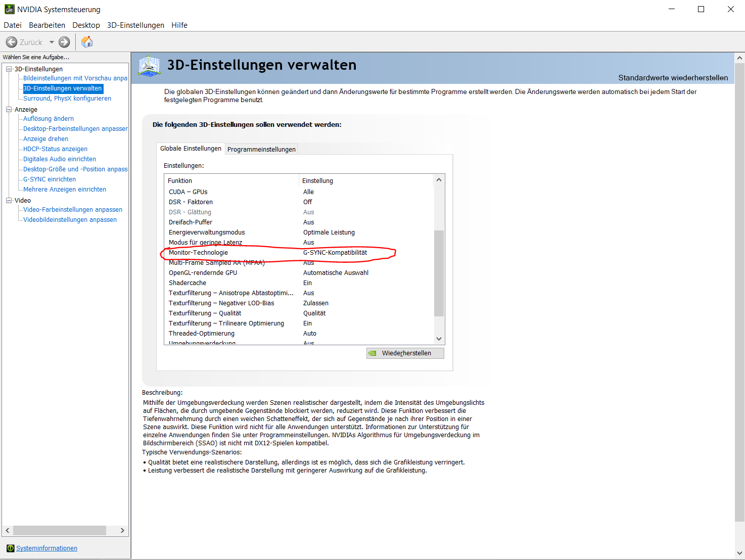
Task: Select the OpenGL-rendernde GPU row
Action: (299, 273)
